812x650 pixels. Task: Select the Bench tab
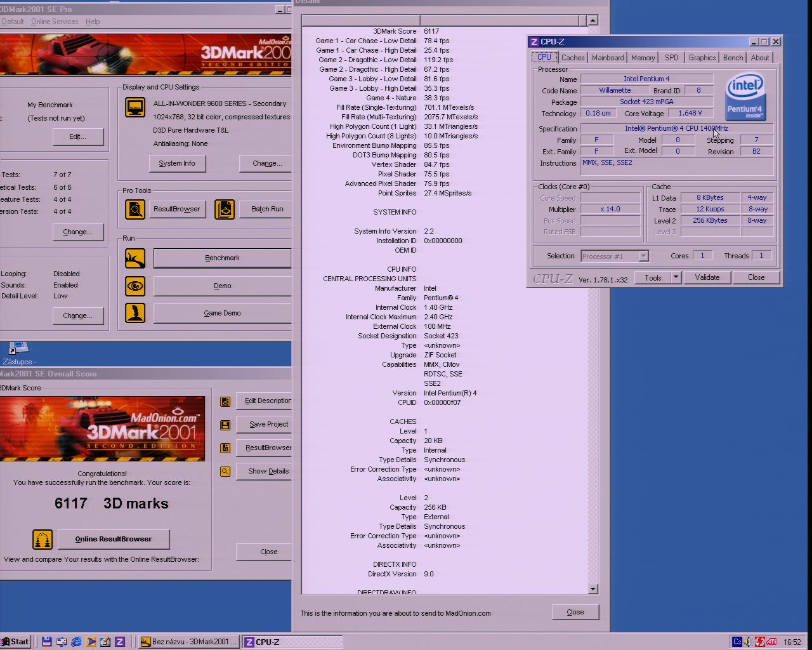733,57
